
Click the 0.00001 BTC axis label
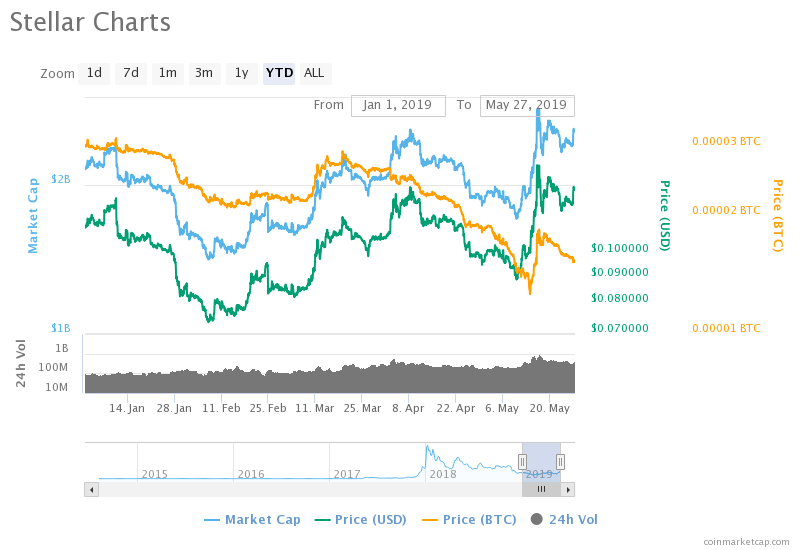(x=726, y=328)
